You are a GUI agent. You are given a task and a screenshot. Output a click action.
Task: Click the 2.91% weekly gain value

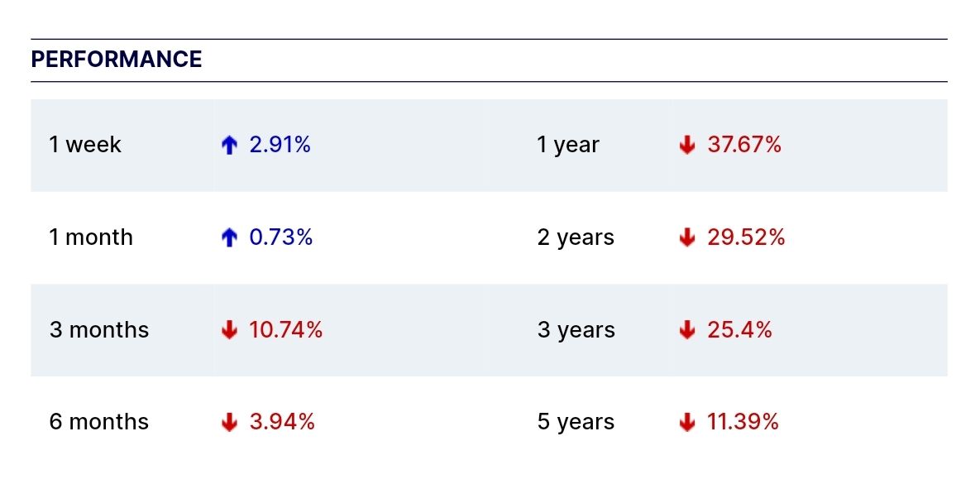280,145
